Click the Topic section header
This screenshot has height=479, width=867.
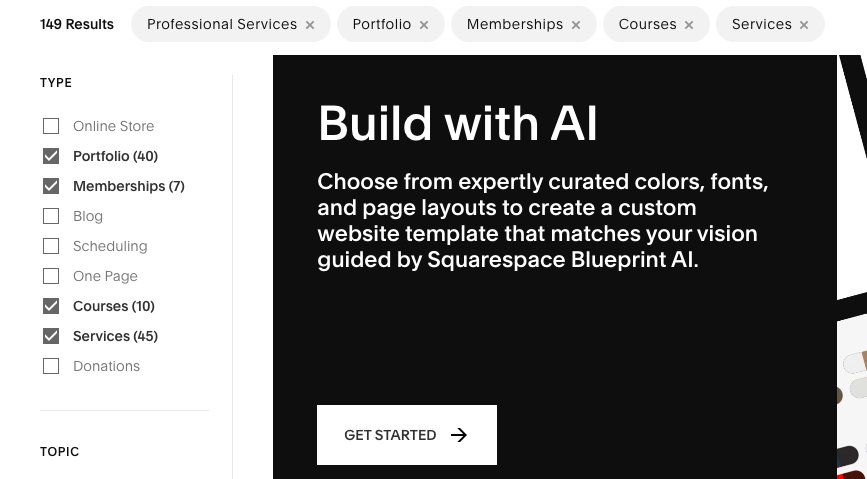[x=60, y=452]
